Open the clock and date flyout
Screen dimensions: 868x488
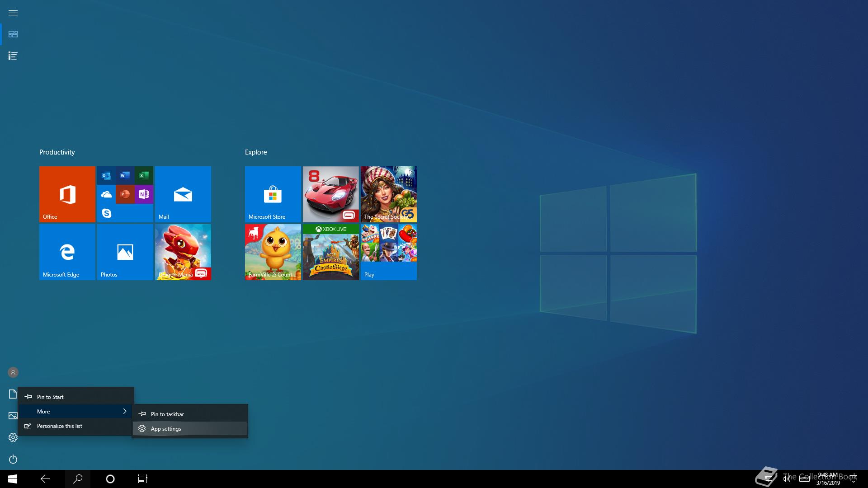pos(828,479)
